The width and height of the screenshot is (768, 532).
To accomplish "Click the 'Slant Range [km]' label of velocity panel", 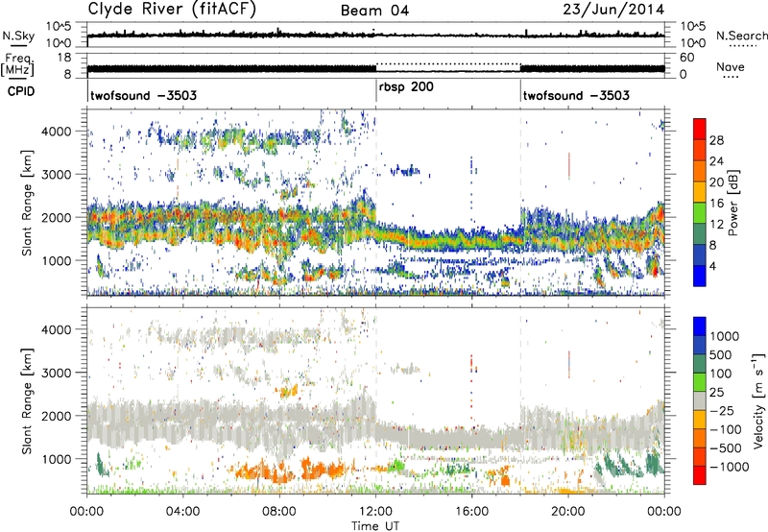I will pyautogui.click(x=27, y=400).
